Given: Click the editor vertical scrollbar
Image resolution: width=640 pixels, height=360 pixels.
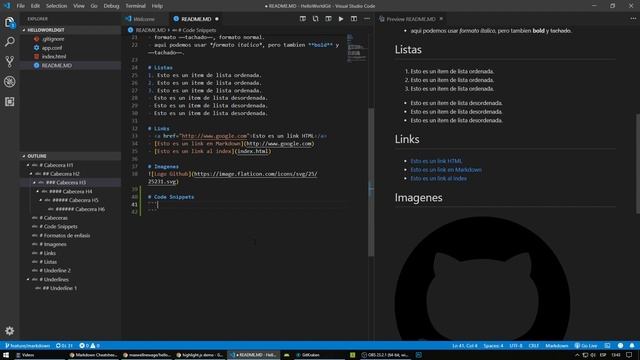Looking at the screenshot, I should [371, 182].
